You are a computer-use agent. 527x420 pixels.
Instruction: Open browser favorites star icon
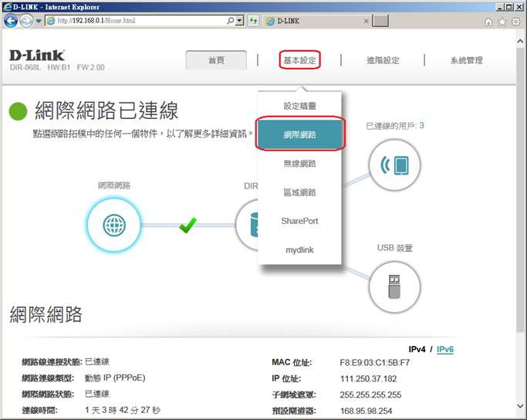coord(503,21)
